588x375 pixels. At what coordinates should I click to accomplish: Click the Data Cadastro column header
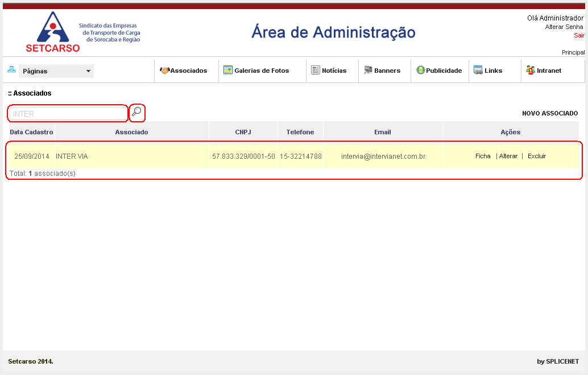31,132
